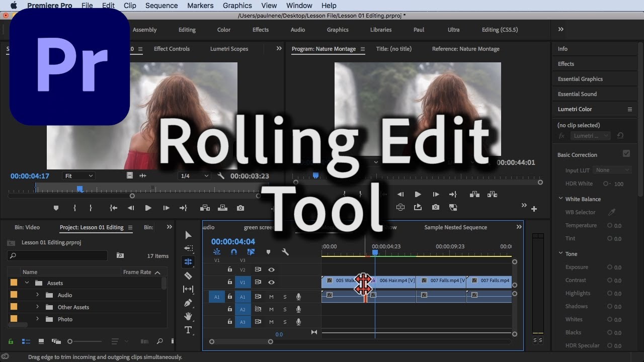Viewport: 644px width, 362px height.
Task: Export frame from Source monitor
Action: pyautogui.click(x=240, y=208)
